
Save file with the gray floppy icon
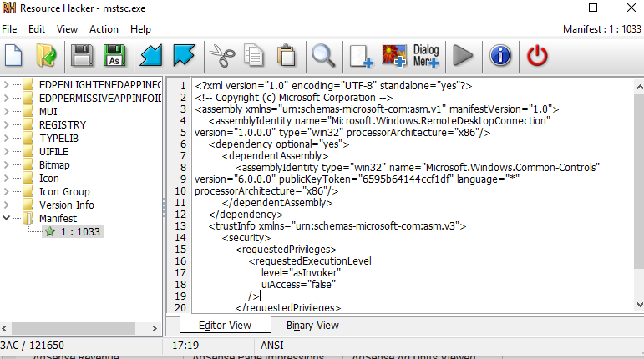(x=82, y=55)
